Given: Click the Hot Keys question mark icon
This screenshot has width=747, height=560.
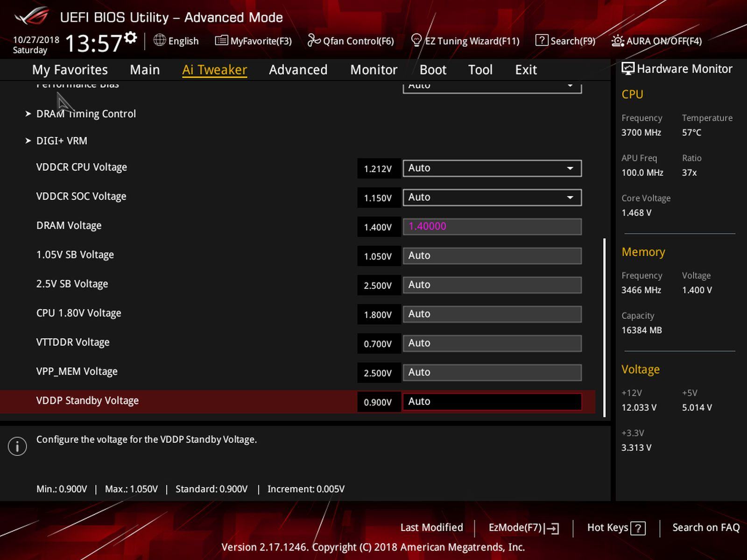Looking at the screenshot, I should coord(638,528).
